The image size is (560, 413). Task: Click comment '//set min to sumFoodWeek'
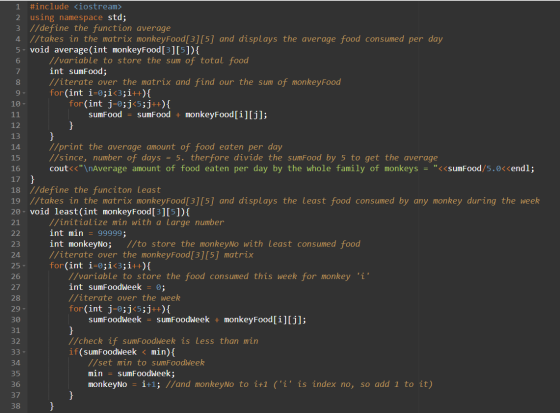point(146,363)
